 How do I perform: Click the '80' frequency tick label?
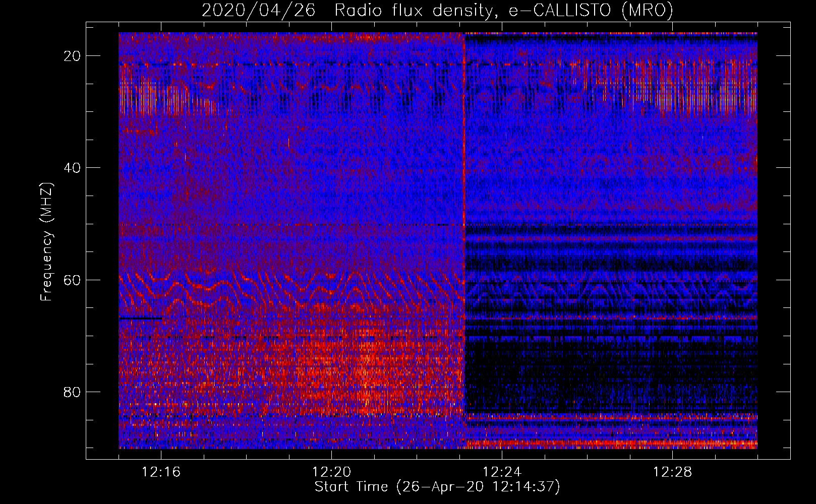point(72,392)
